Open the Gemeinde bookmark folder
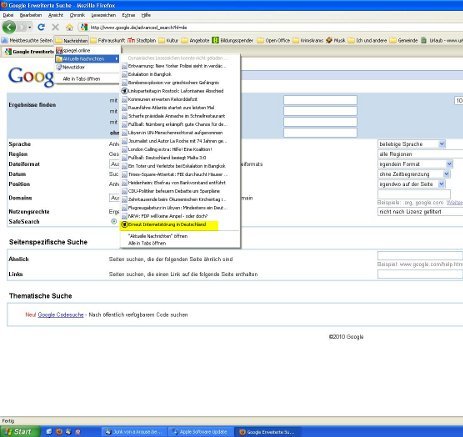Viewport: 463px width, 437px height. coord(404,40)
